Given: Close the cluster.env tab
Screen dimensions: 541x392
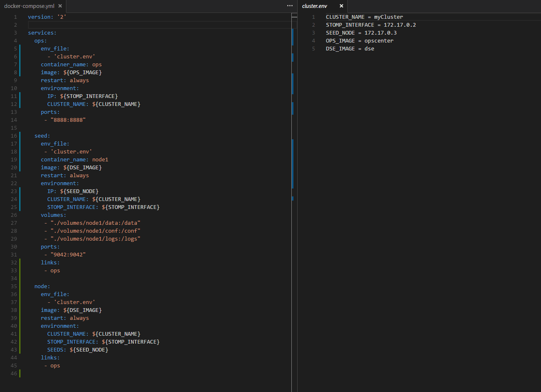Looking at the screenshot, I should tap(341, 6).
